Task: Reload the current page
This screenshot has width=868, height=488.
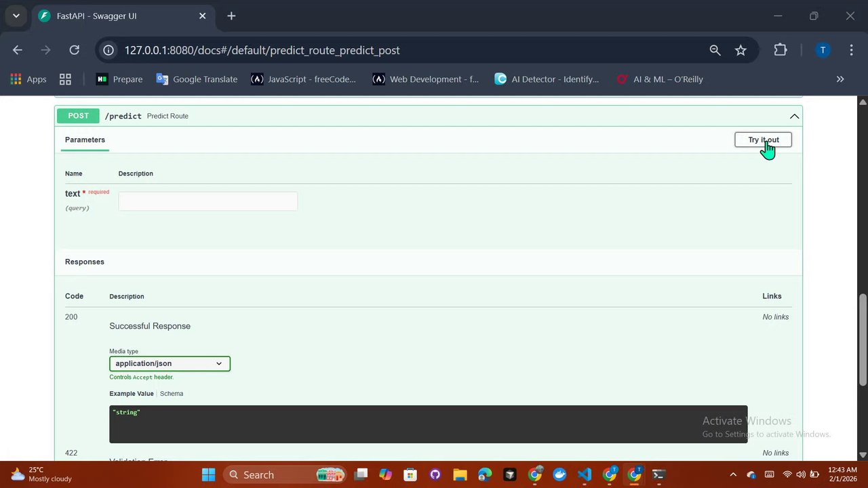Action: (x=75, y=50)
